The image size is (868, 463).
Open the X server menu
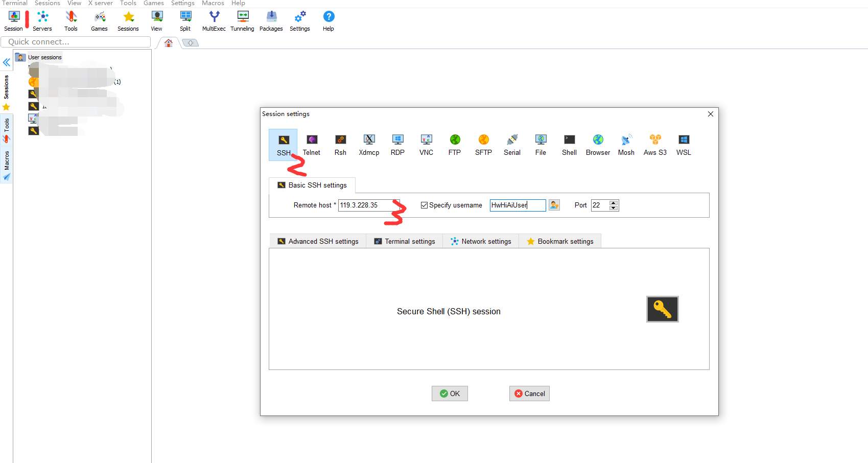[100, 3]
